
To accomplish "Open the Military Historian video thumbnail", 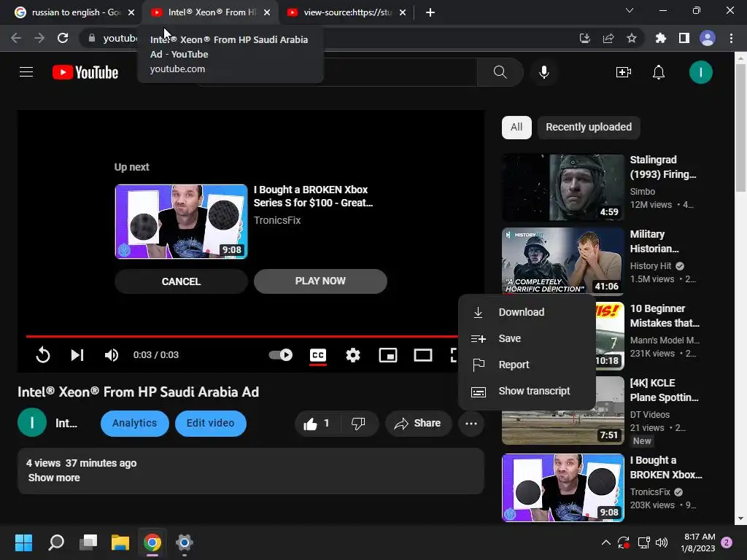I will 562,261.
